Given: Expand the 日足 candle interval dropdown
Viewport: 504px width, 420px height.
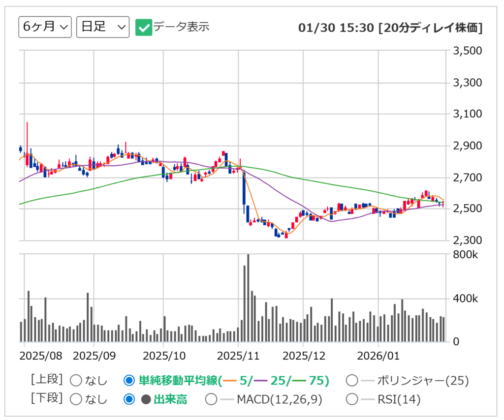Looking at the screenshot, I should 103,27.
